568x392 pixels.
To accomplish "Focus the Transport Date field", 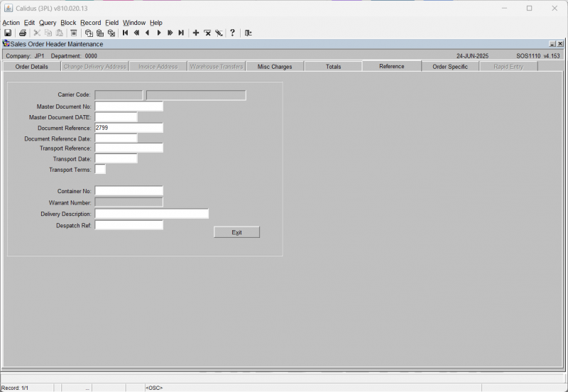I will point(116,158).
